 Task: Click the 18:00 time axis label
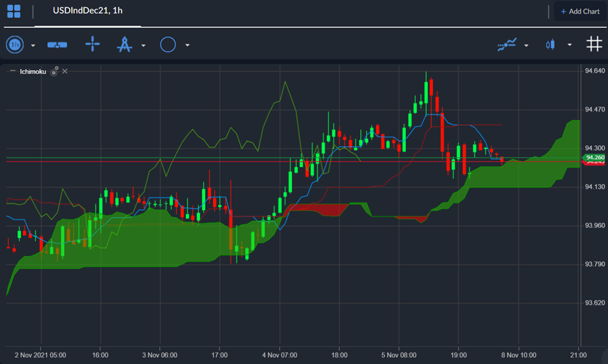pyautogui.click(x=339, y=355)
